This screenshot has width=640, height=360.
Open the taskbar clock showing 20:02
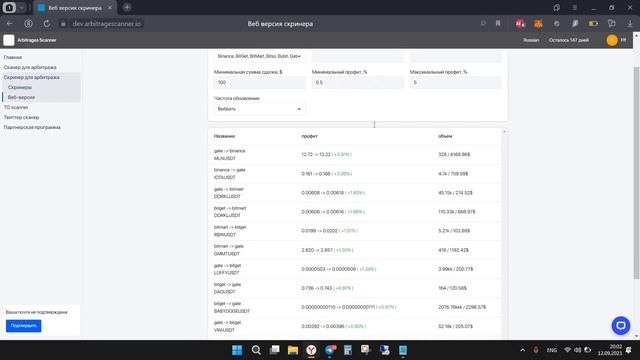tap(610, 350)
